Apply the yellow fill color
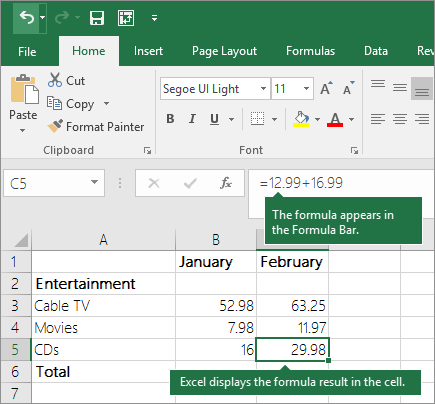435x404 pixels. point(301,119)
